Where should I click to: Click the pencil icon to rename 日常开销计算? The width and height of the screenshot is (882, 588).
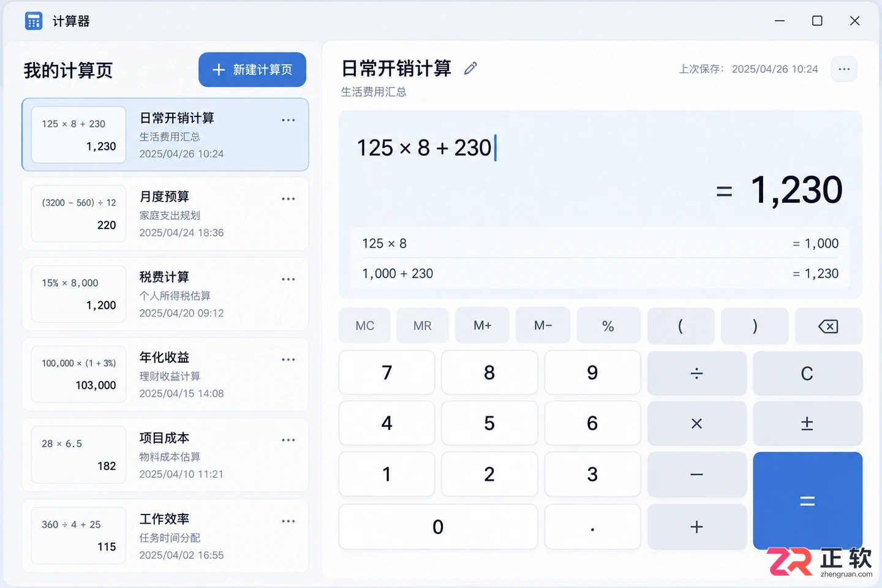coord(470,69)
